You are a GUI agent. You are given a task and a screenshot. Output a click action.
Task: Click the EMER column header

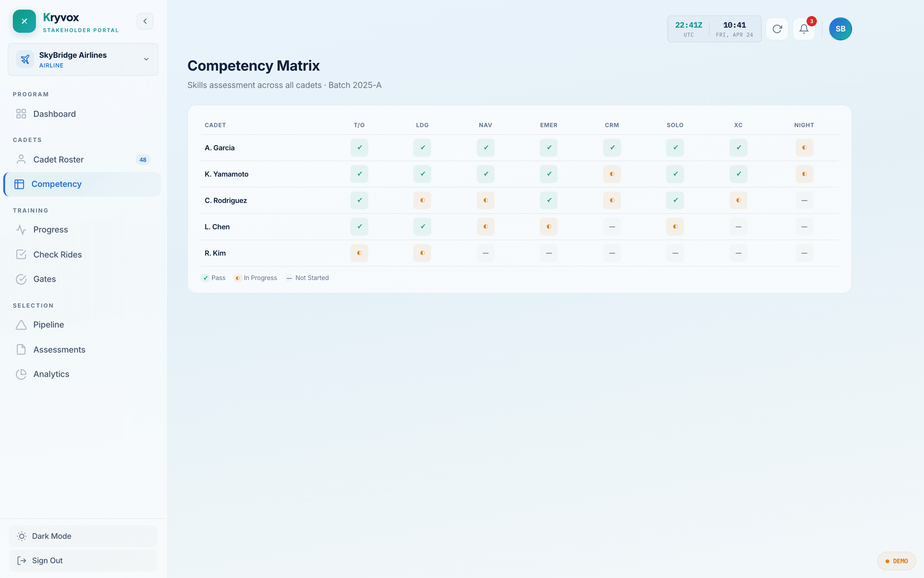[x=549, y=125]
